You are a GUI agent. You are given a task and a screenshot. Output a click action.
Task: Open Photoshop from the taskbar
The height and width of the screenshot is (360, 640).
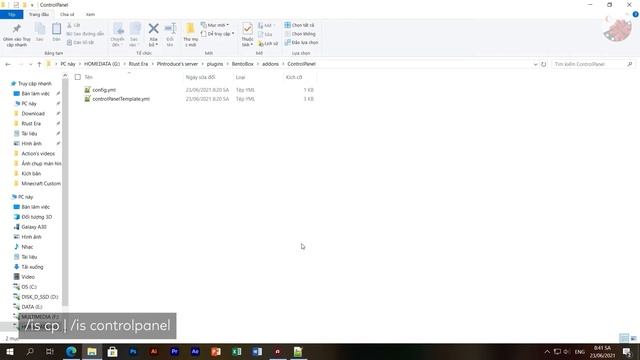(x=133, y=351)
